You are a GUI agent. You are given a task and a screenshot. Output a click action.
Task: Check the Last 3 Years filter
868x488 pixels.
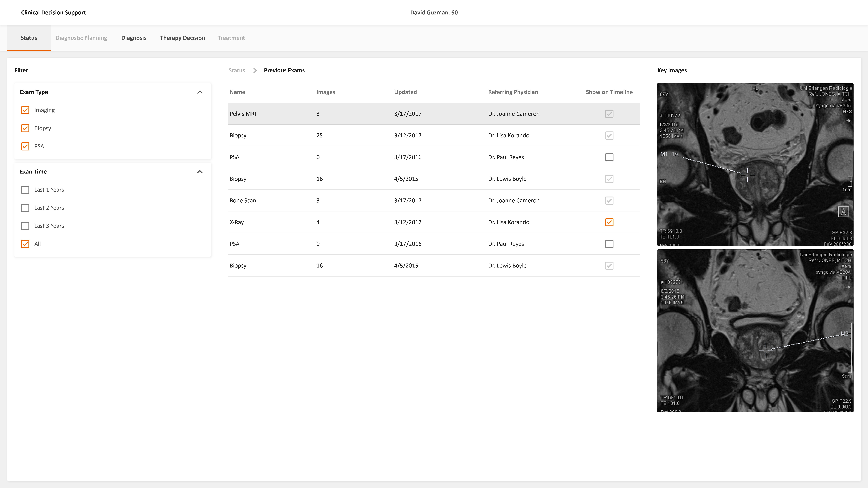(x=25, y=226)
